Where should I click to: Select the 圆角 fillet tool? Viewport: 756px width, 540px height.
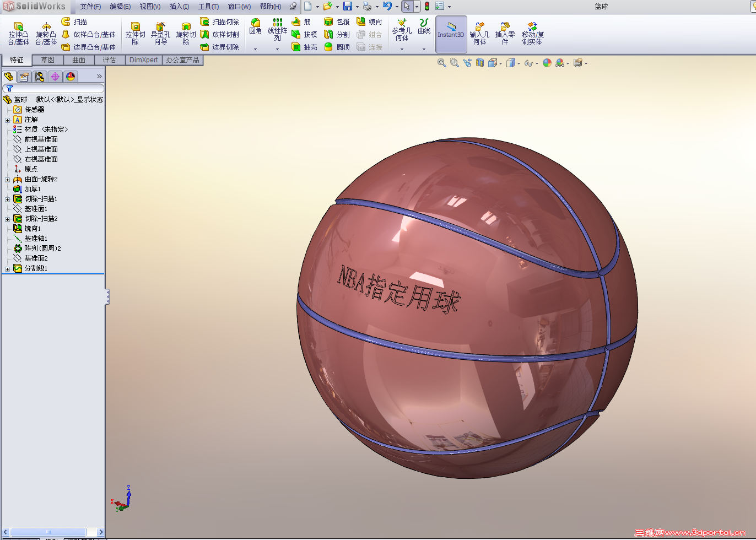tap(255, 26)
